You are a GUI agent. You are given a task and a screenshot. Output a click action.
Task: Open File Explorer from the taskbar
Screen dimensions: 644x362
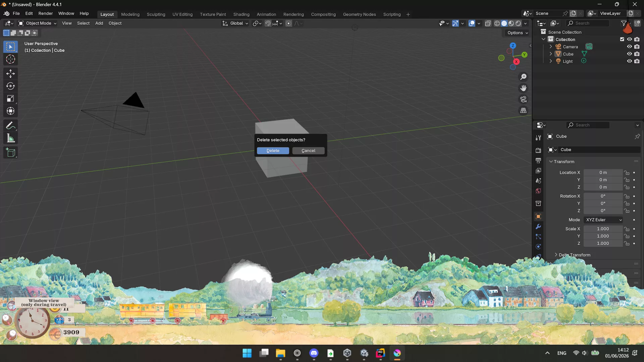pos(280,353)
